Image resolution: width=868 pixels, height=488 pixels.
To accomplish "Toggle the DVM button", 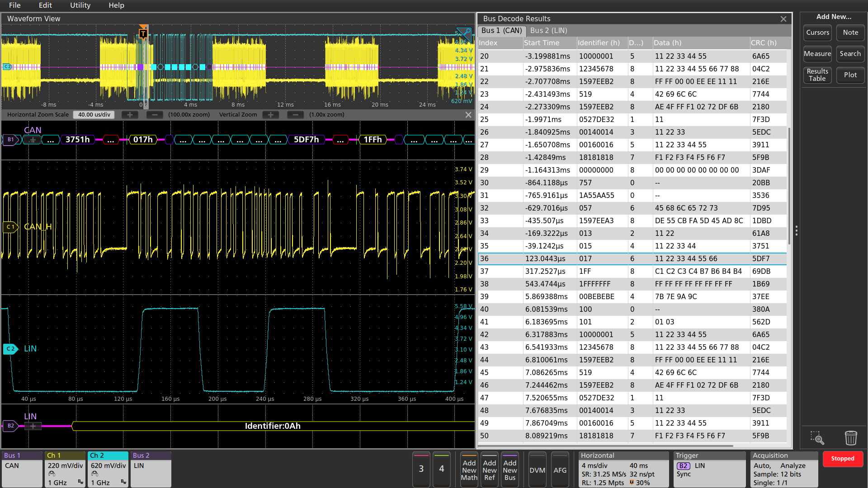I will (537, 470).
